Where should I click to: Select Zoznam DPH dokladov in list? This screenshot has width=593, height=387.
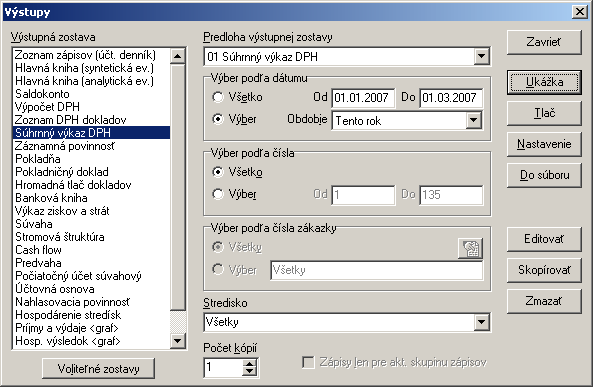tap(92, 120)
